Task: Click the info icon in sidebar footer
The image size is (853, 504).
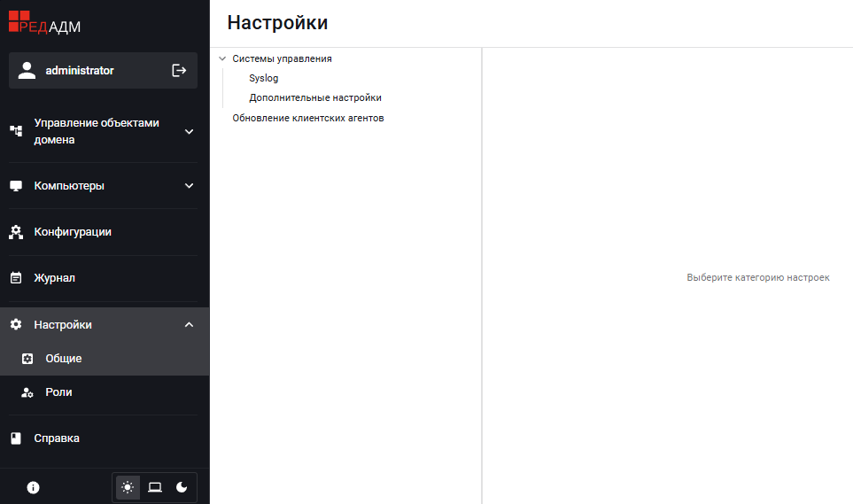Action: click(34, 487)
